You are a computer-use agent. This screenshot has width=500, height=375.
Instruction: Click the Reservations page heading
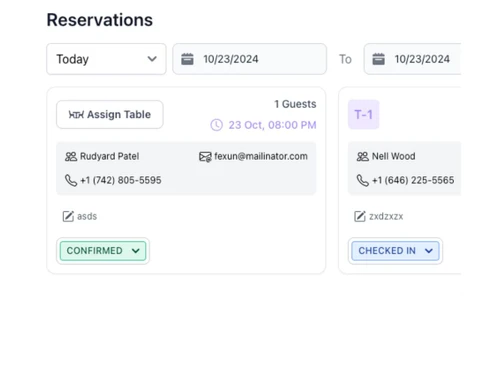[100, 20]
